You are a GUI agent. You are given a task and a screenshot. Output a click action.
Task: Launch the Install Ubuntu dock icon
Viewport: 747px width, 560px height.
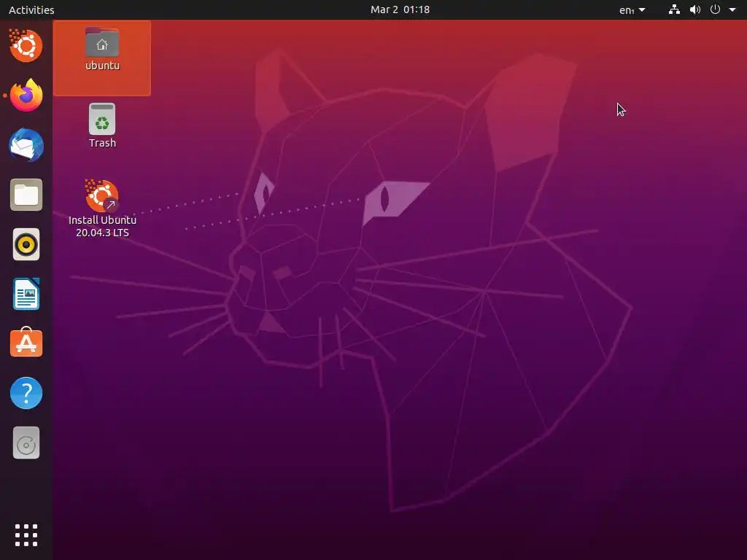[x=26, y=46]
